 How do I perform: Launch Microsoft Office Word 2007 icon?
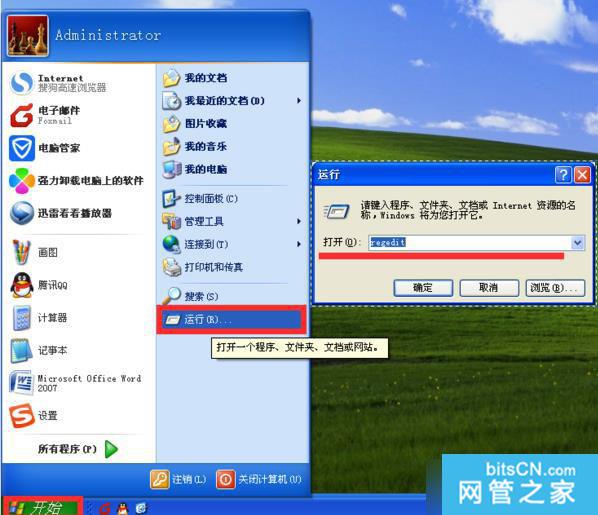[x=21, y=383]
